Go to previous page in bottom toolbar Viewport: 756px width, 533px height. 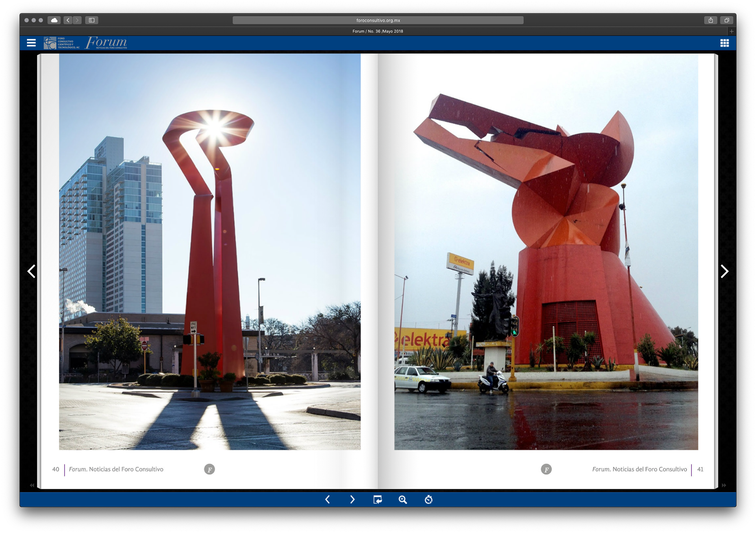tap(328, 500)
